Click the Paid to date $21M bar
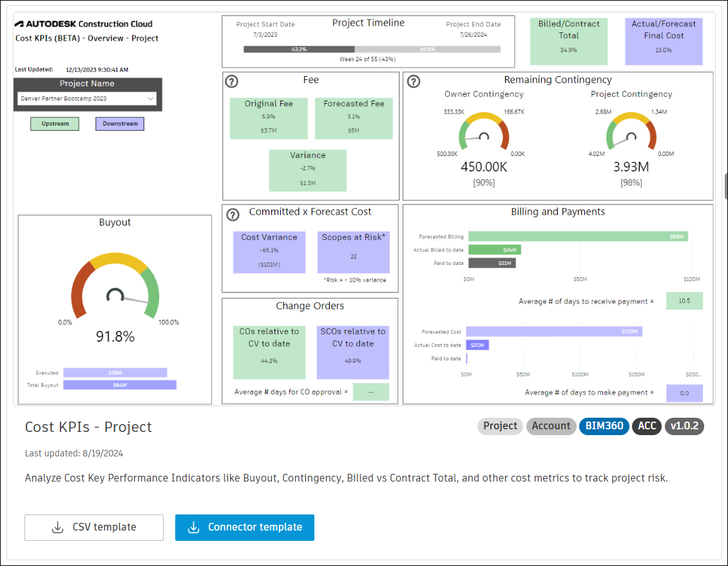 tap(492, 263)
